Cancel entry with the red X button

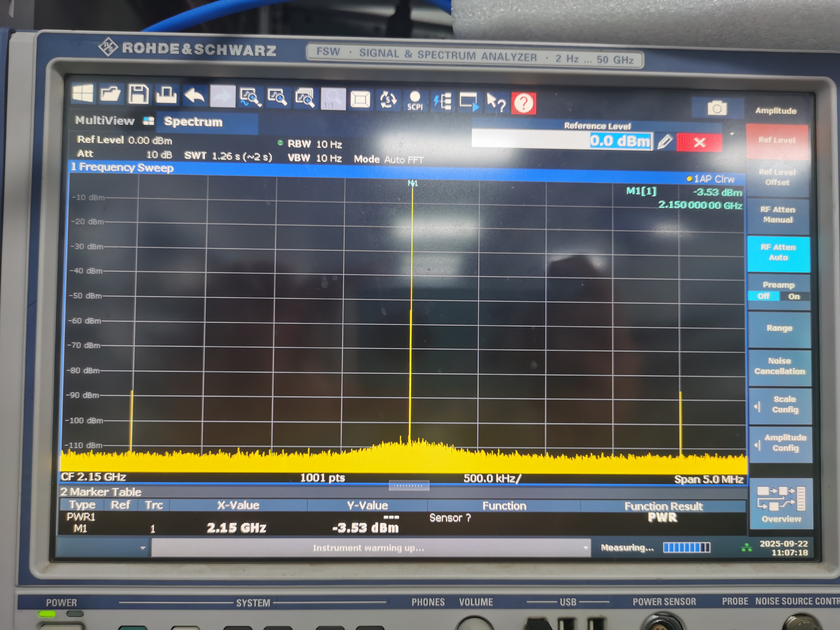click(x=699, y=142)
